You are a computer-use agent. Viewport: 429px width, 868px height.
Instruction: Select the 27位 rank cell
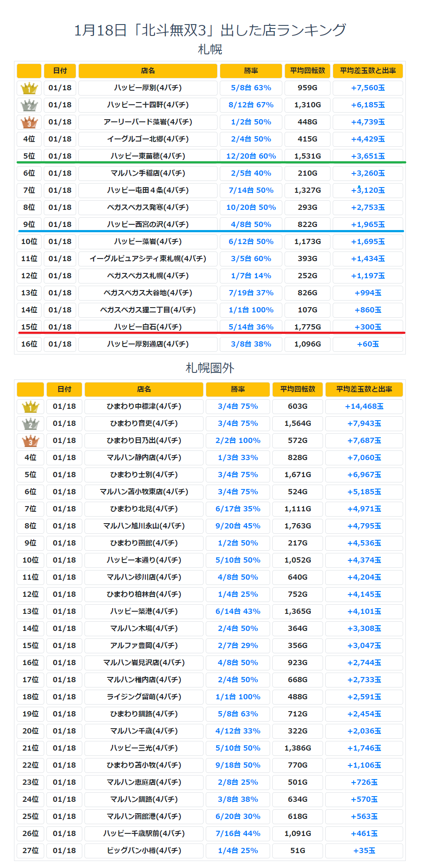tap(30, 850)
